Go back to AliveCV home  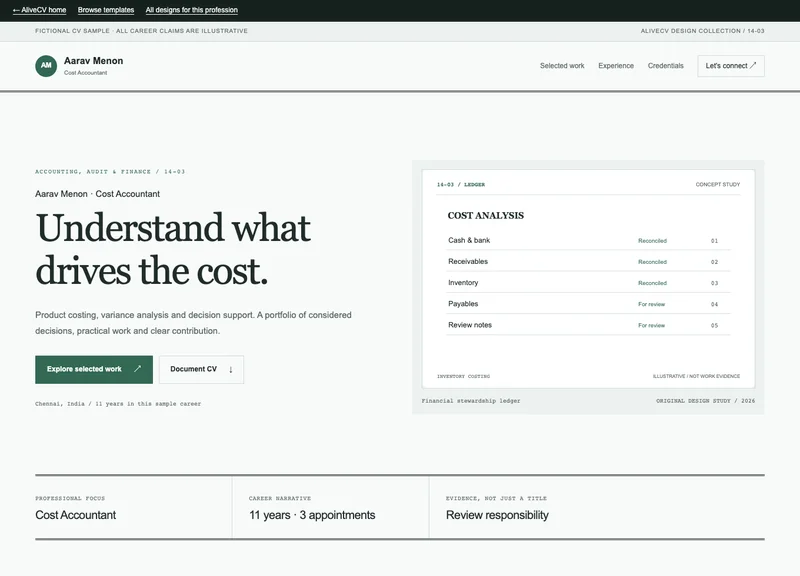tap(39, 10)
